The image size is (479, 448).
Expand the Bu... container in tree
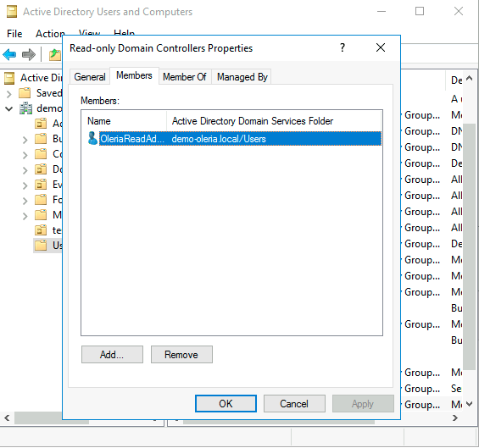tap(25, 140)
